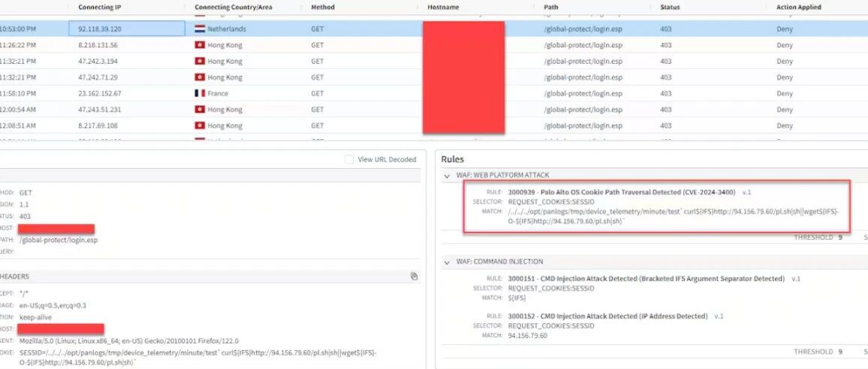Click the France flag beside 23.162.152.67
Screen dimensions: 868x369
[200, 93]
